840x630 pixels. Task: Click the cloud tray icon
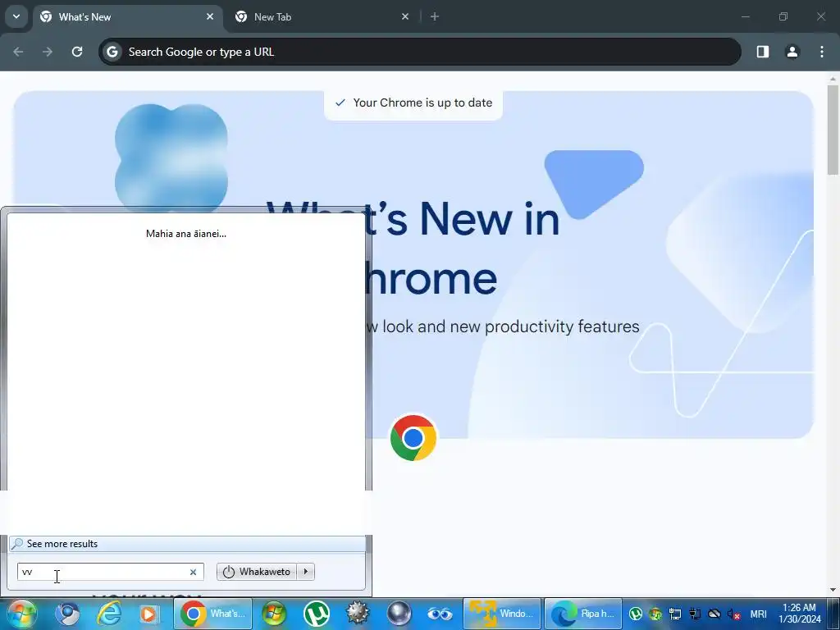click(714, 614)
